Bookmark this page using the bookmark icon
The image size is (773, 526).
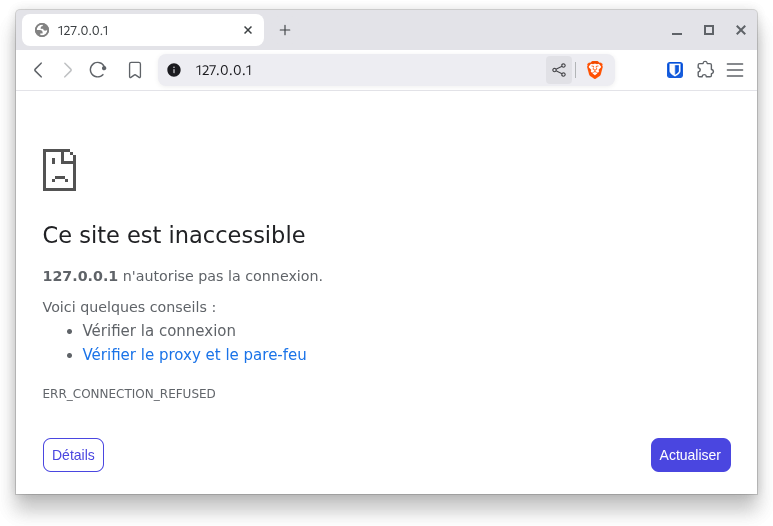(x=135, y=70)
